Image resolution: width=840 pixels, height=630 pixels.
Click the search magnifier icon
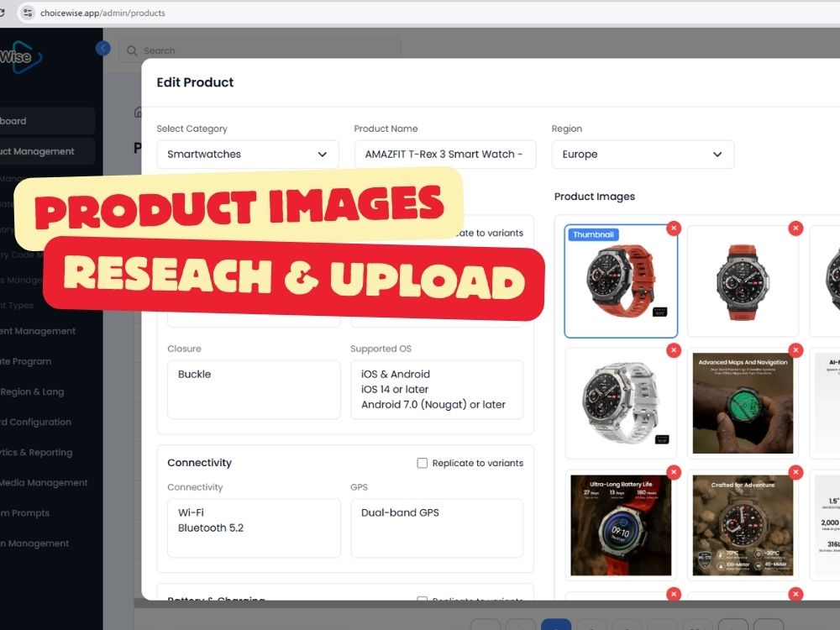click(132, 51)
